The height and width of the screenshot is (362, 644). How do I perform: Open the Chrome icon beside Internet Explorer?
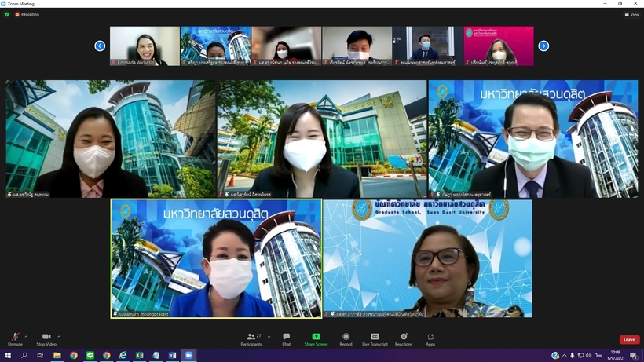click(106, 355)
